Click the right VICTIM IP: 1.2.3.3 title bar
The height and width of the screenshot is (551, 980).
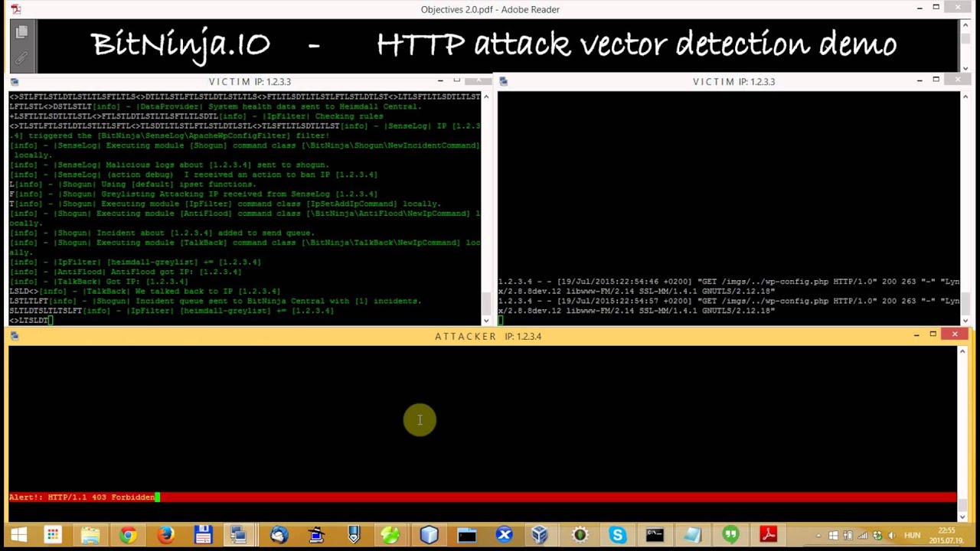click(x=733, y=82)
